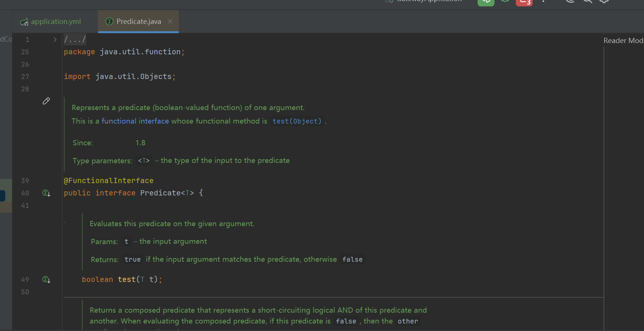Click the folded /.../ comment placeholder
This screenshot has height=331, width=644.
[75, 39]
